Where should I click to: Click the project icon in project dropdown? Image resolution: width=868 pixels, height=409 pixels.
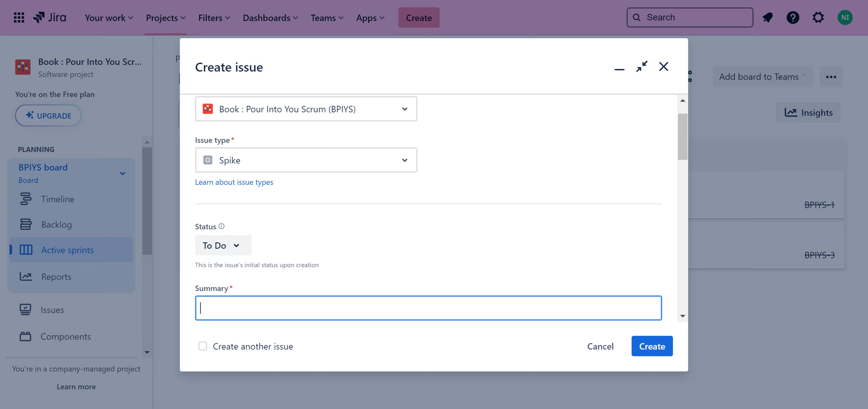(208, 109)
